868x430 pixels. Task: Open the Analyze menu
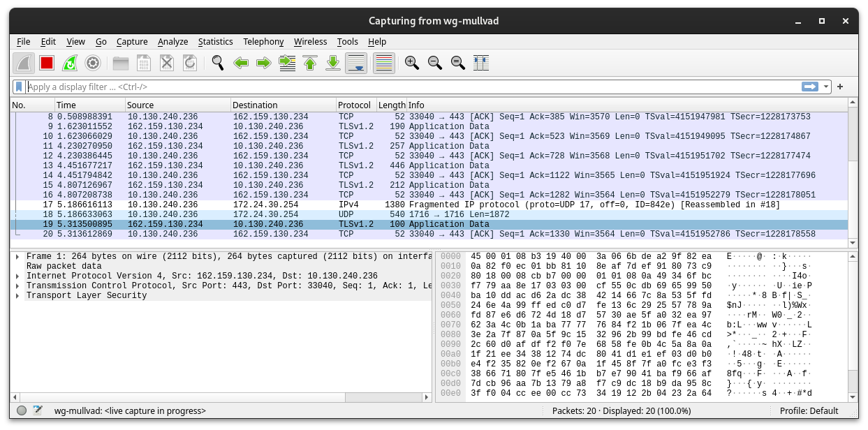pos(172,42)
